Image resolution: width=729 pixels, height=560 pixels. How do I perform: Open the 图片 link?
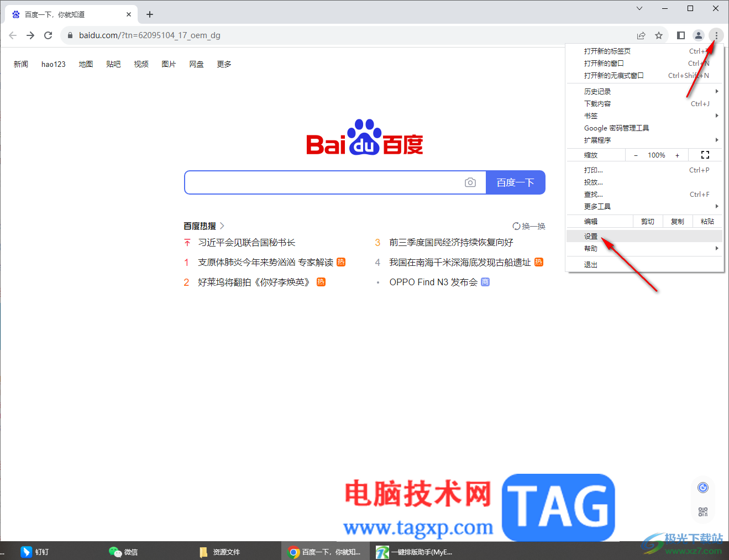169,64
